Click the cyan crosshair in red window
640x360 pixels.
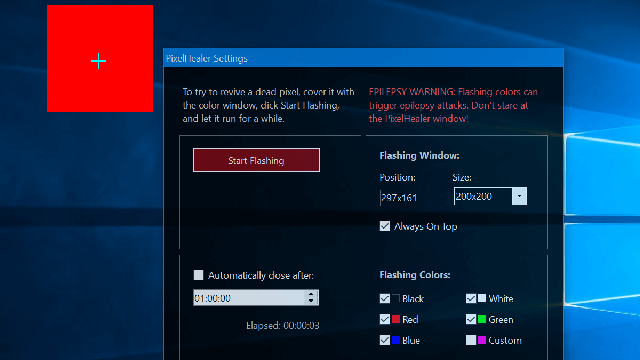click(98, 61)
